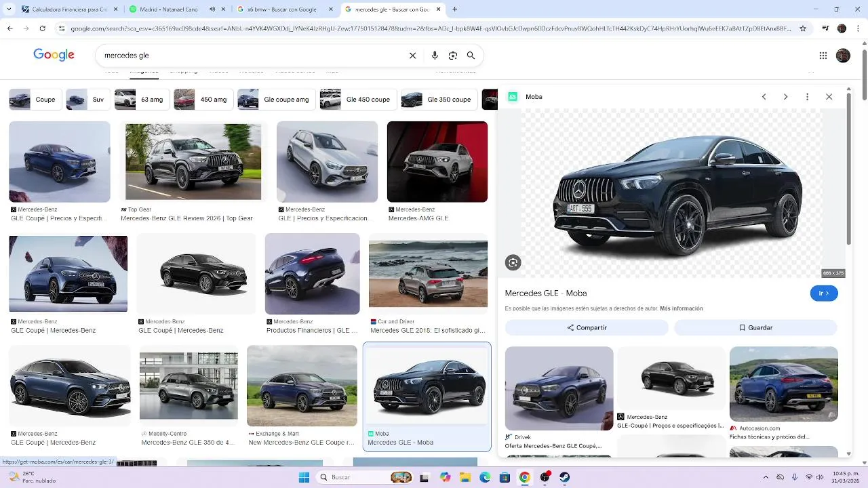Open the tab search dropdown arrow
Screen dimensions: 868x488
pos(10,9)
